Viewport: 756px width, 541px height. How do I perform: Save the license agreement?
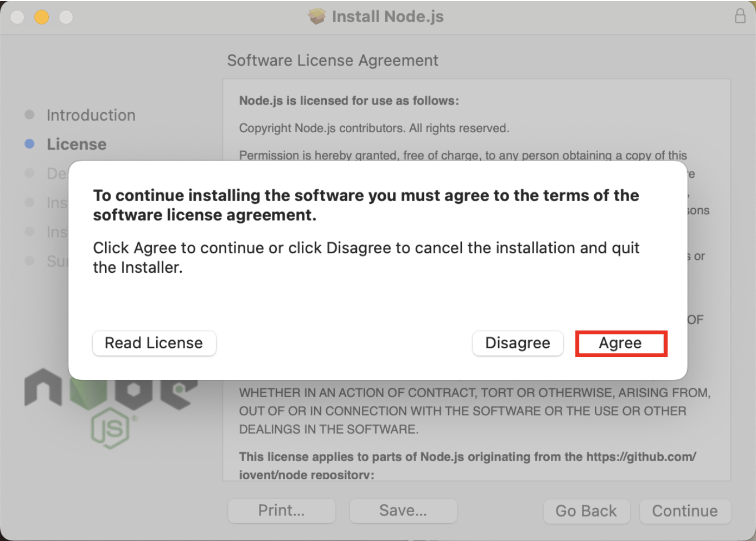pyautogui.click(x=403, y=510)
